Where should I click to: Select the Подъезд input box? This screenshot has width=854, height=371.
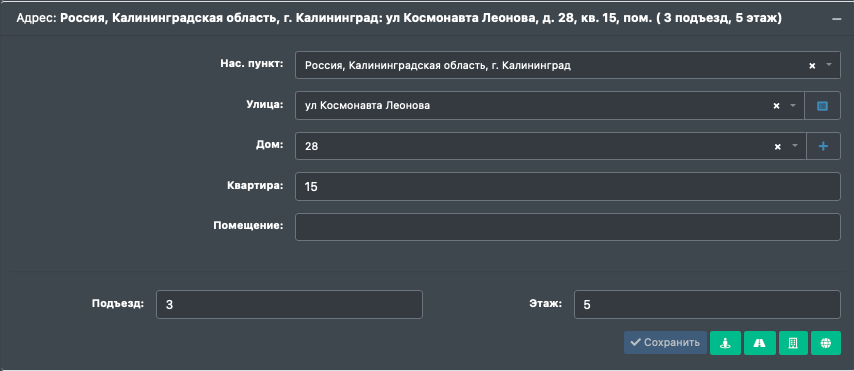[x=289, y=305]
